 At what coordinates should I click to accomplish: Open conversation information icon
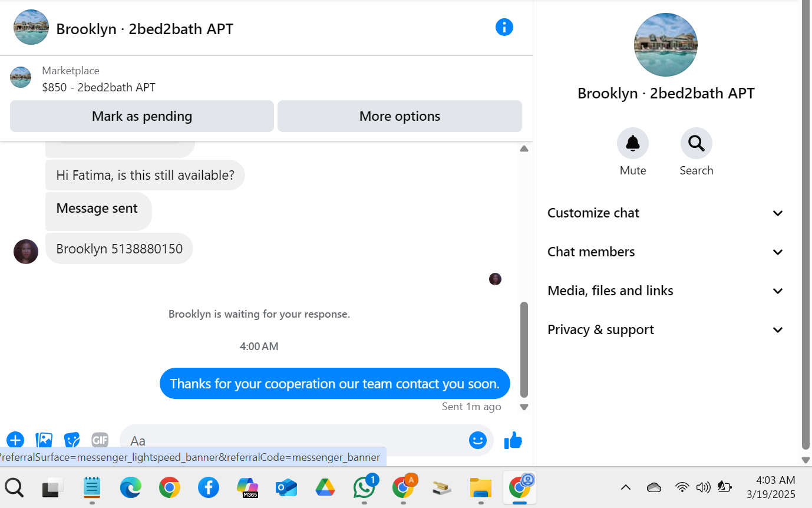pos(504,27)
